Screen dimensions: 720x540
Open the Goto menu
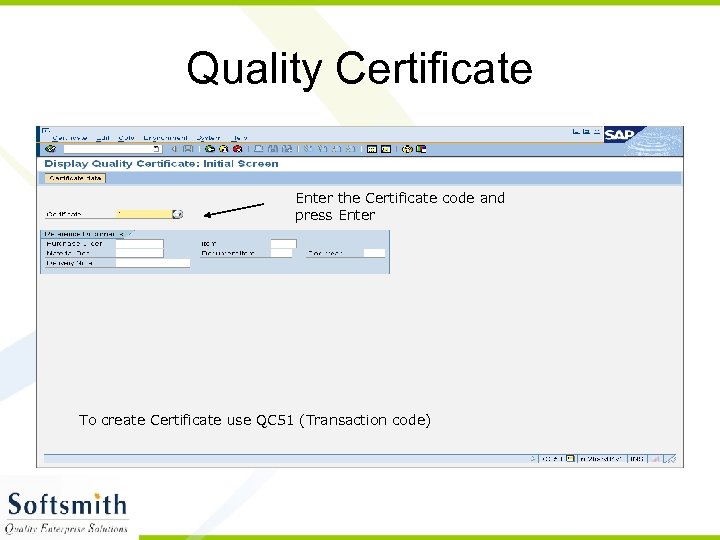(126, 138)
